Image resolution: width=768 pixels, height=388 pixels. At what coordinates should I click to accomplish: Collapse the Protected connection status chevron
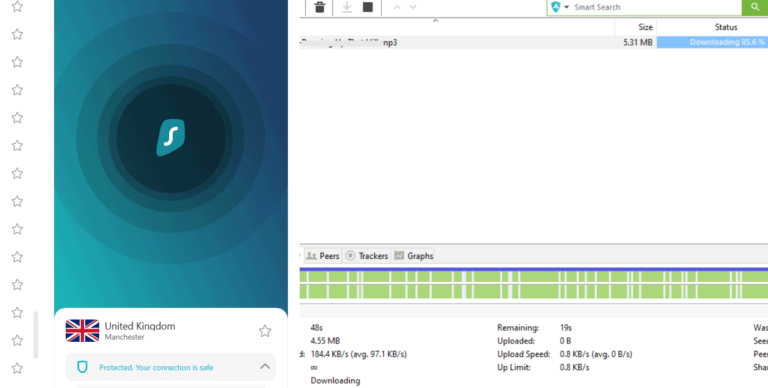[265, 366]
